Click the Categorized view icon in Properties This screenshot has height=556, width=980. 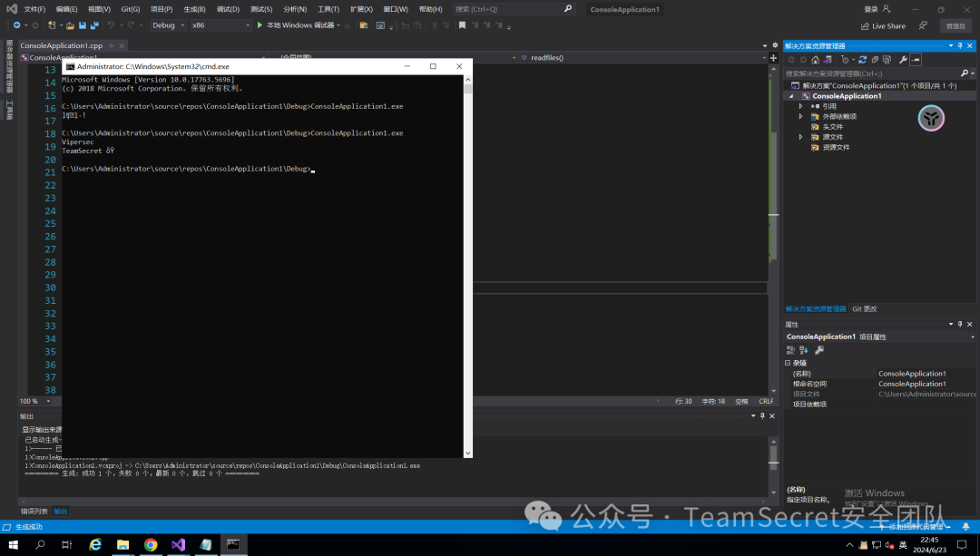[x=790, y=350]
